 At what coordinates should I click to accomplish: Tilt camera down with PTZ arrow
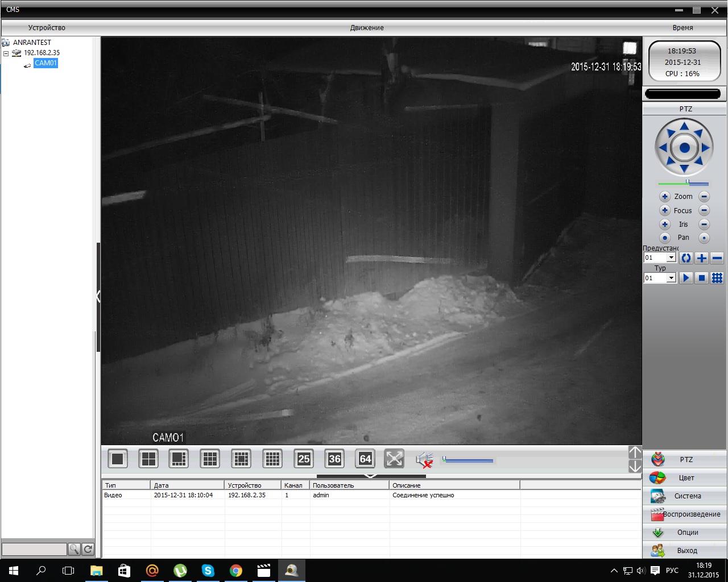[x=684, y=169]
